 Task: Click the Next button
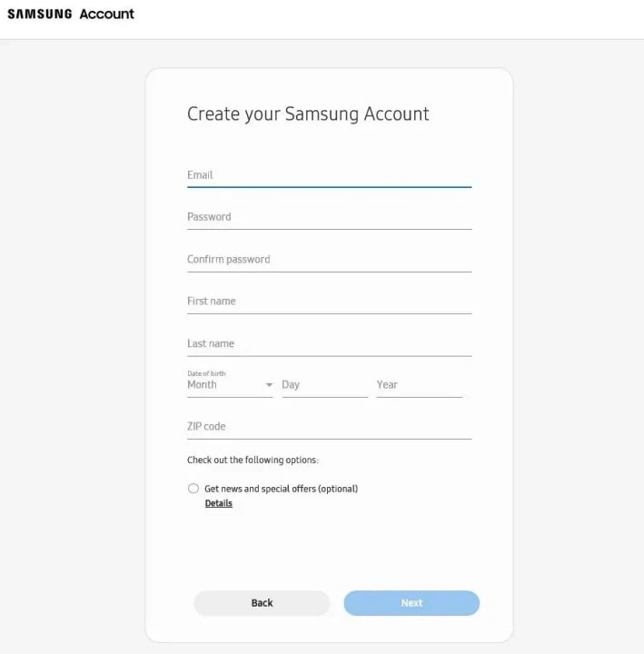[411, 603]
